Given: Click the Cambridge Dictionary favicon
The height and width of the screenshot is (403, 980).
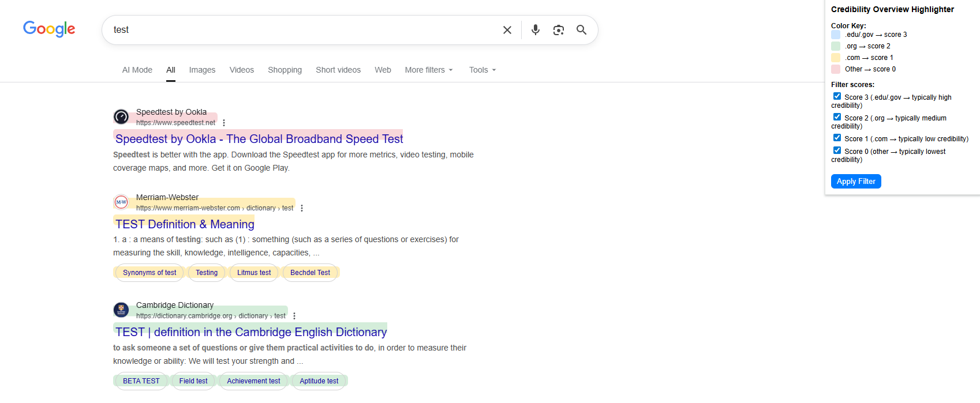Looking at the screenshot, I should [121, 310].
